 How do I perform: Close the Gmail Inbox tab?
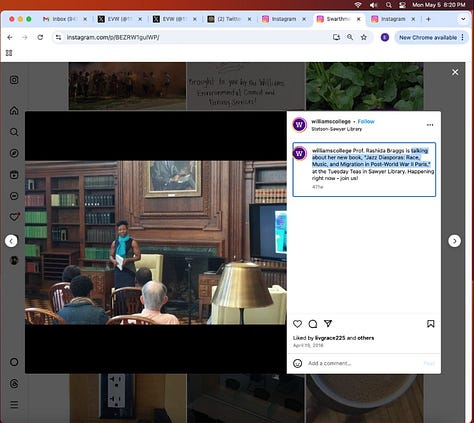[85, 19]
